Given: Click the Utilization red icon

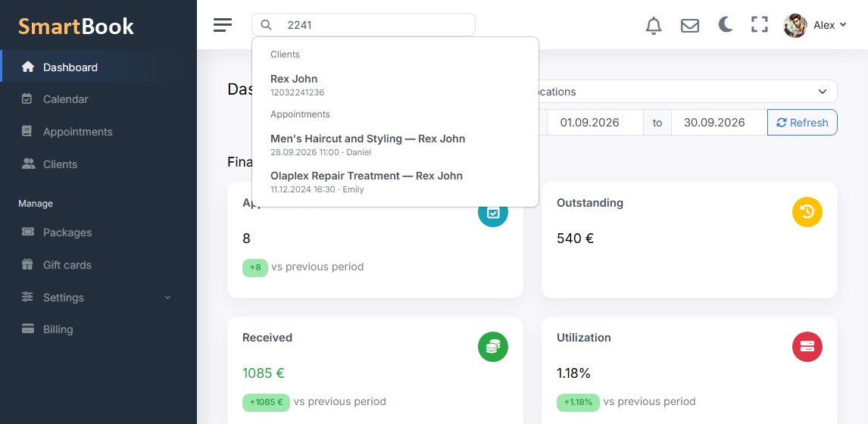Looking at the screenshot, I should (807, 347).
